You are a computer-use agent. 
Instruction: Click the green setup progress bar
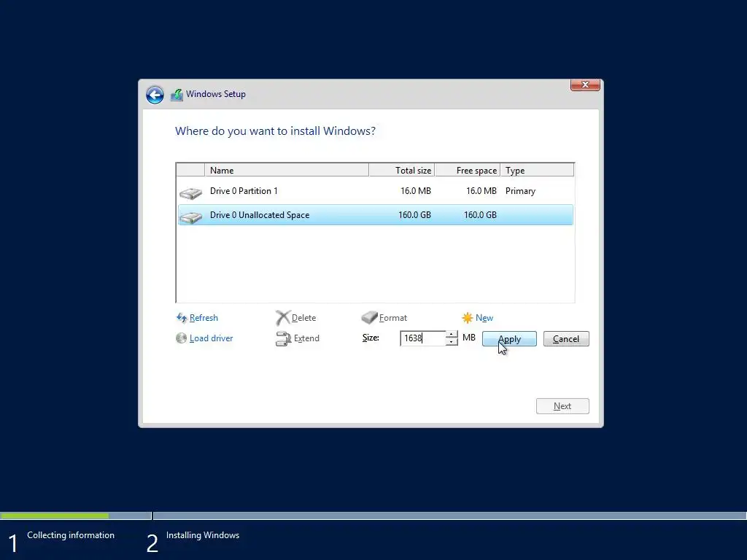coord(54,516)
